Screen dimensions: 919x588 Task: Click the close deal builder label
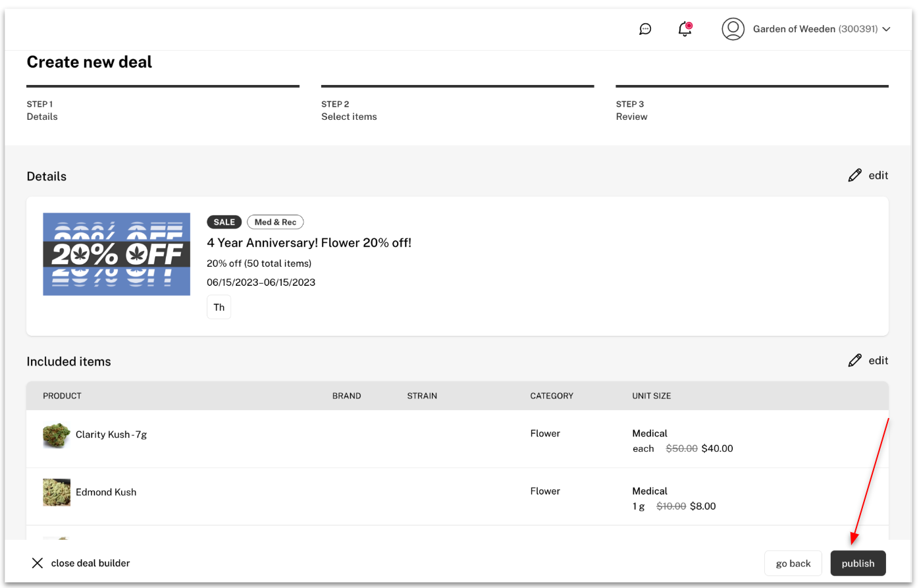(x=90, y=563)
